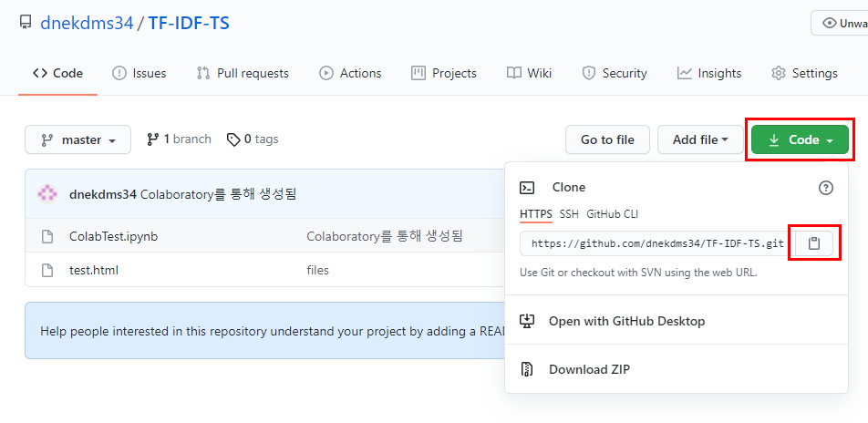
Task: Open the Pull requests tab
Action: click(x=243, y=73)
